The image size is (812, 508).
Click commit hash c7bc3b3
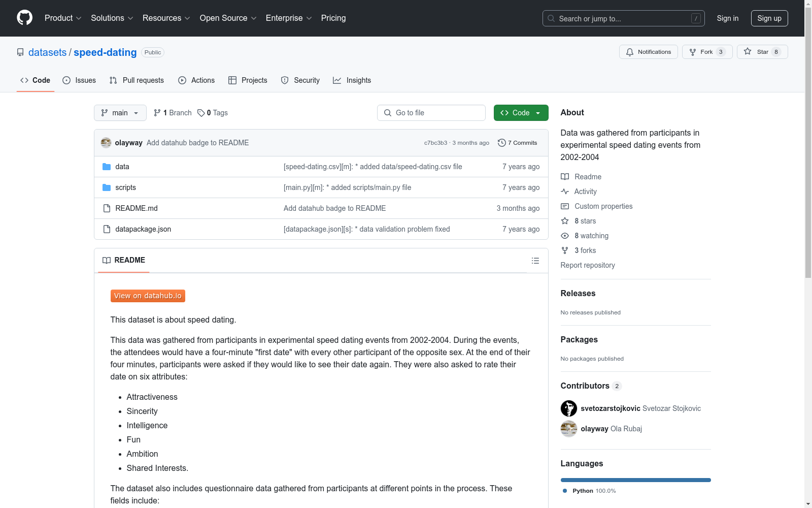[x=435, y=143]
